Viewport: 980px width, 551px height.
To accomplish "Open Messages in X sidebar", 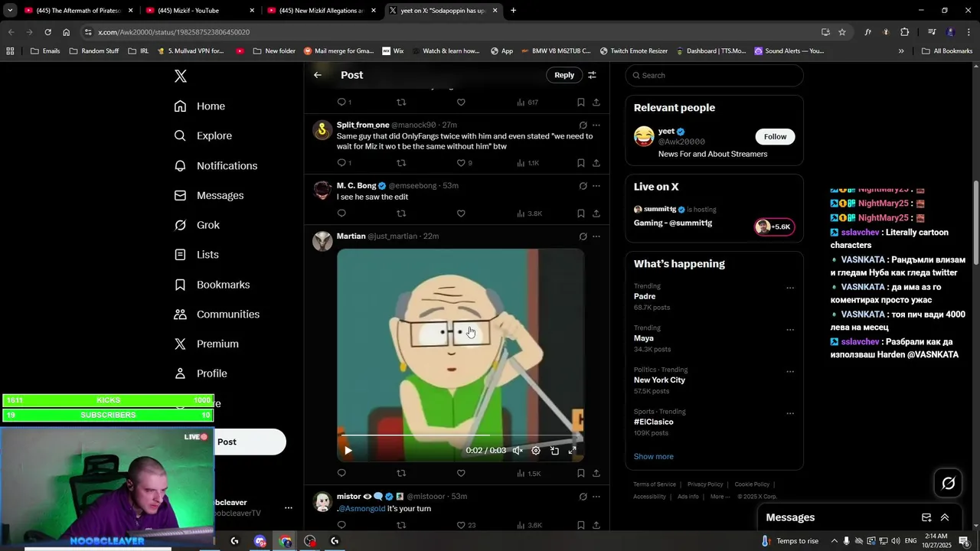I will click(x=209, y=195).
